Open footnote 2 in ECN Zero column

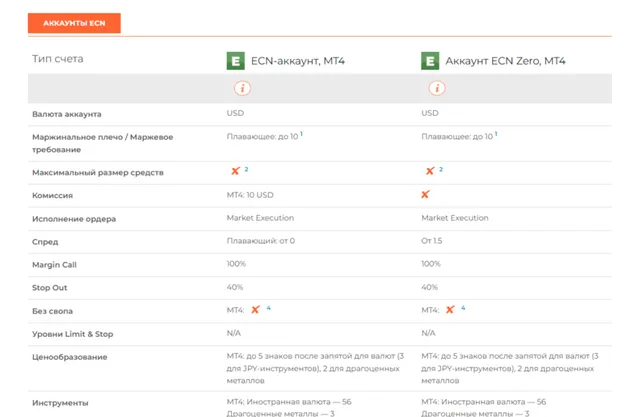tap(441, 170)
